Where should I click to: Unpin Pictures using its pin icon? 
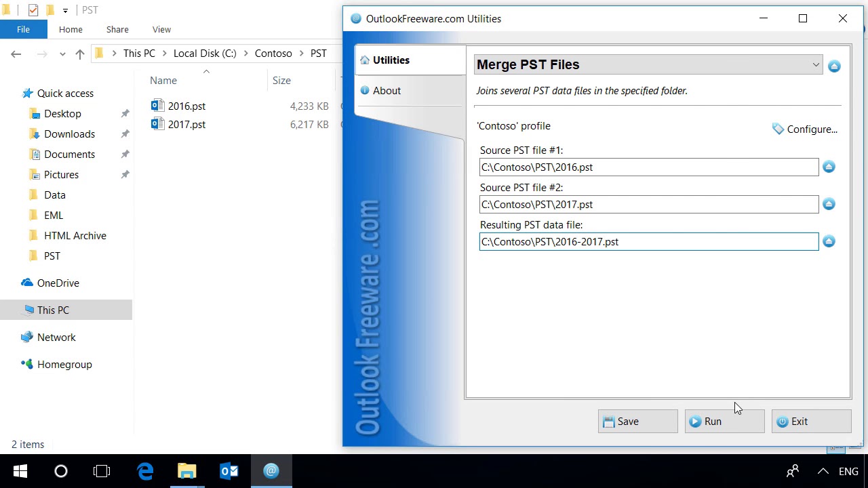pos(125,175)
